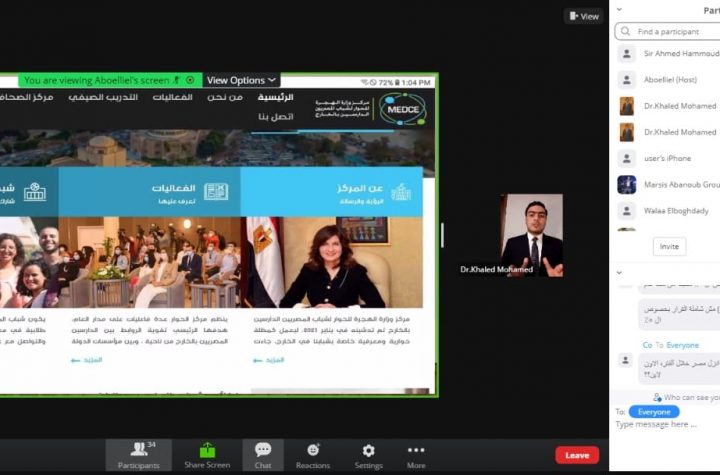Image resolution: width=720 pixels, height=475 pixels.
Task: Collapse the chat section chevron
Action: click(620, 272)
